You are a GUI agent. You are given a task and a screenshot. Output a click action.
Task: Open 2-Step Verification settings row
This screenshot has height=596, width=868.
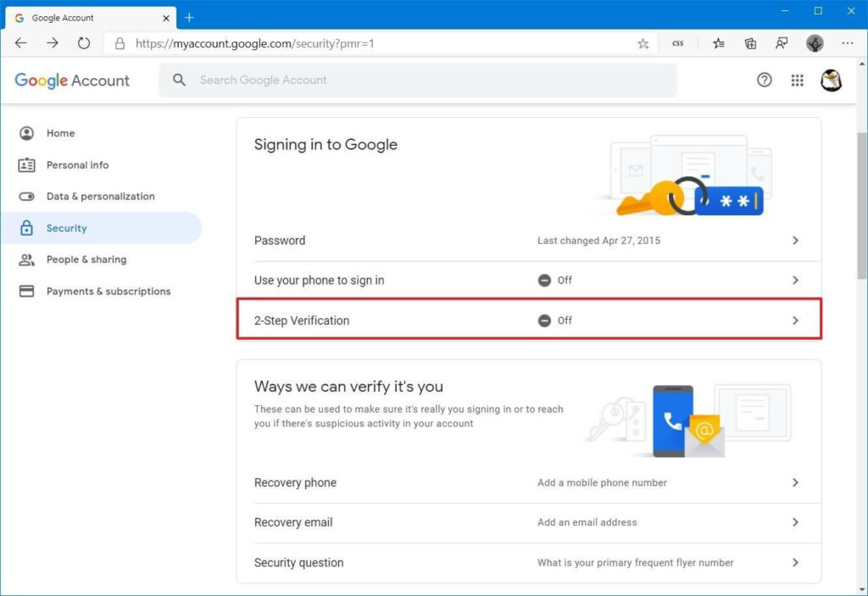pos(528,320)
